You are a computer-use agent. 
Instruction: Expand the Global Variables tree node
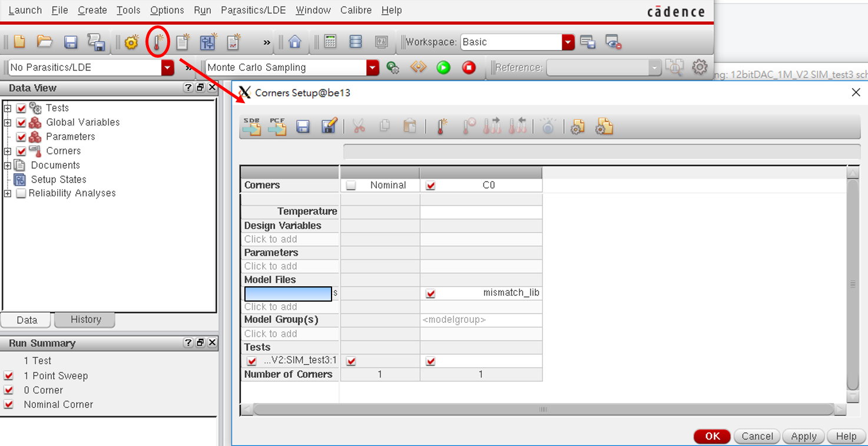point(8,123)
